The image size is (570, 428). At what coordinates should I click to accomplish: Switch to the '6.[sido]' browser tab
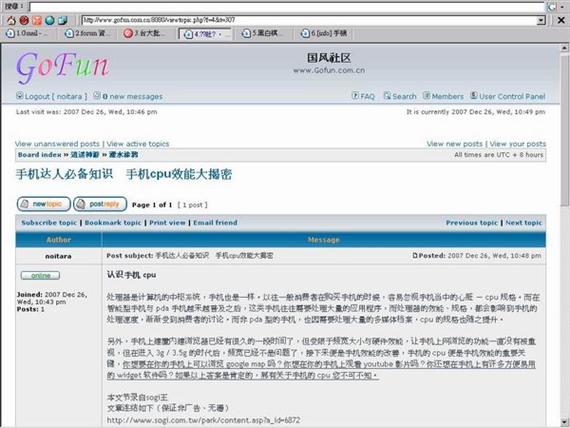[x=324, y=33]
